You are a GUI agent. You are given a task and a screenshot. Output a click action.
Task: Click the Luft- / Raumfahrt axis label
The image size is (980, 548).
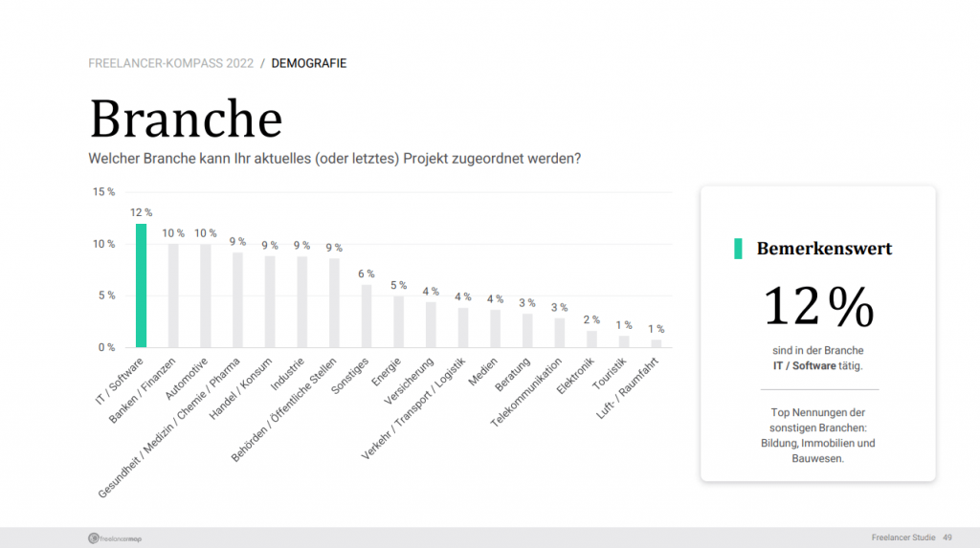[628, 388]
